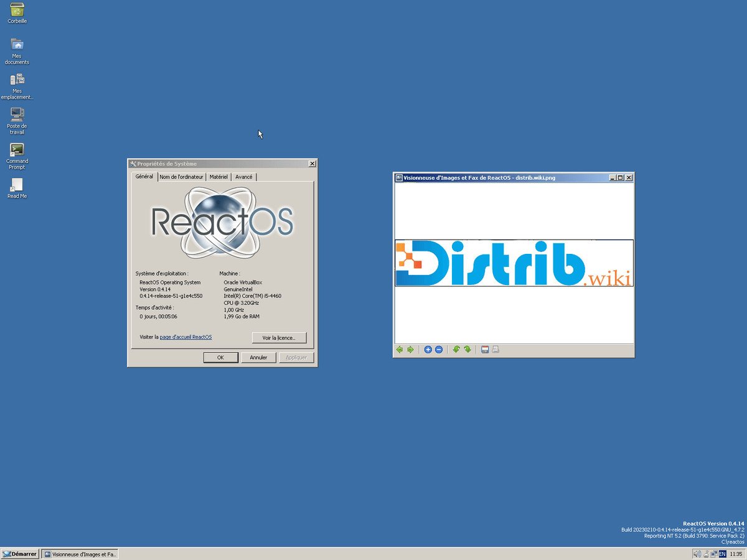The image size is (747, 560).
Task: Click the GenuineIntel text
Action: tap(238, 289)
